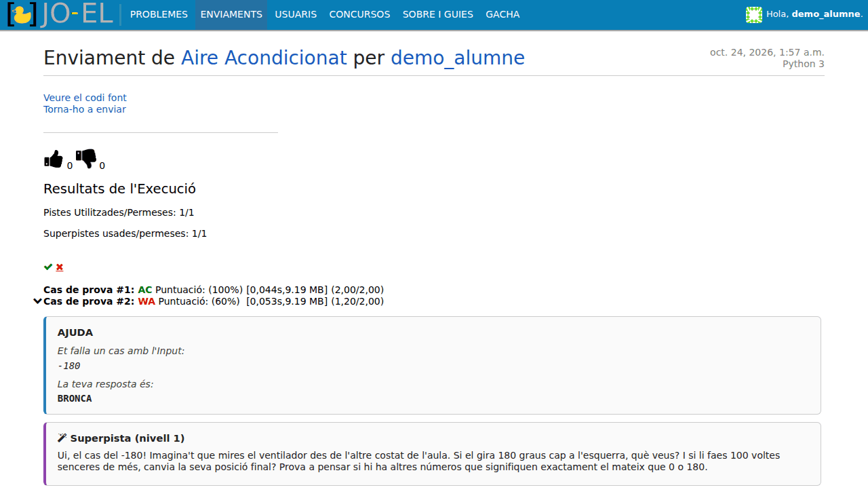Click the failing input value -180
The height and width of the screenshot is (496, 868).
[68, 366]
